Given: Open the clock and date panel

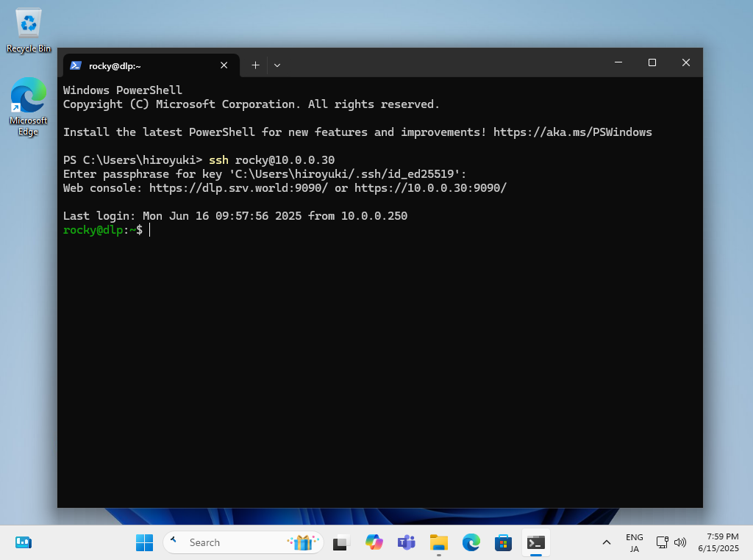Looking at the screenshot, I should pos(722,542).
